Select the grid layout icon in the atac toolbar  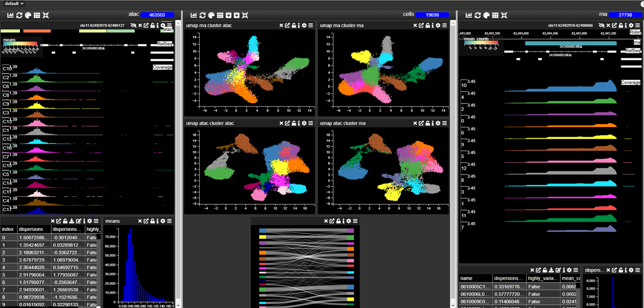37,15
